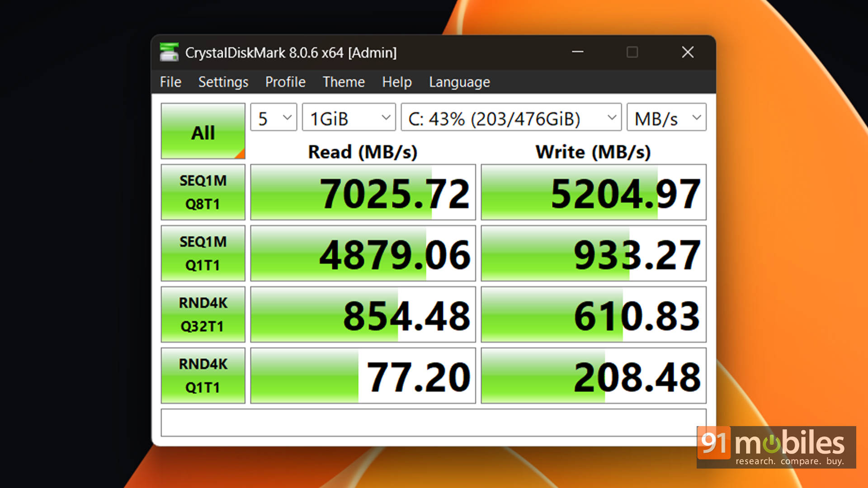
Task: Click the CrystalDiskMark app icon in title bar
Action: 170,52
